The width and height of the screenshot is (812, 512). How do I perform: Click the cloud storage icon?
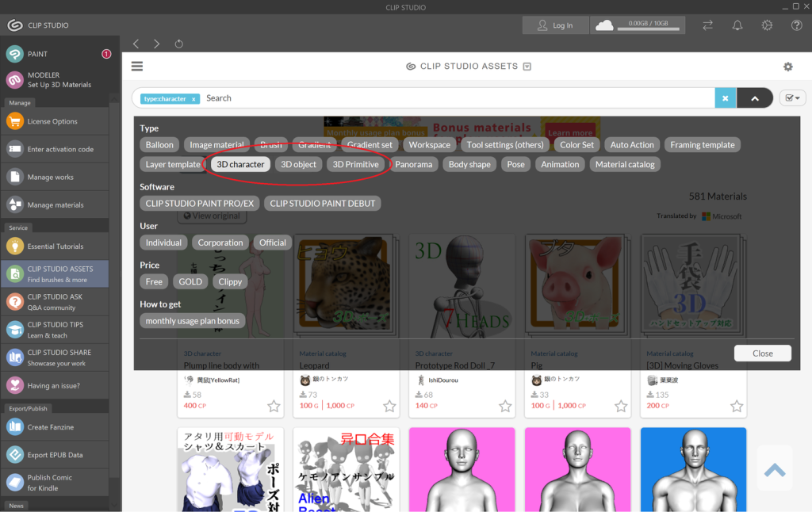pyautogui.click(x=604, y=25)
